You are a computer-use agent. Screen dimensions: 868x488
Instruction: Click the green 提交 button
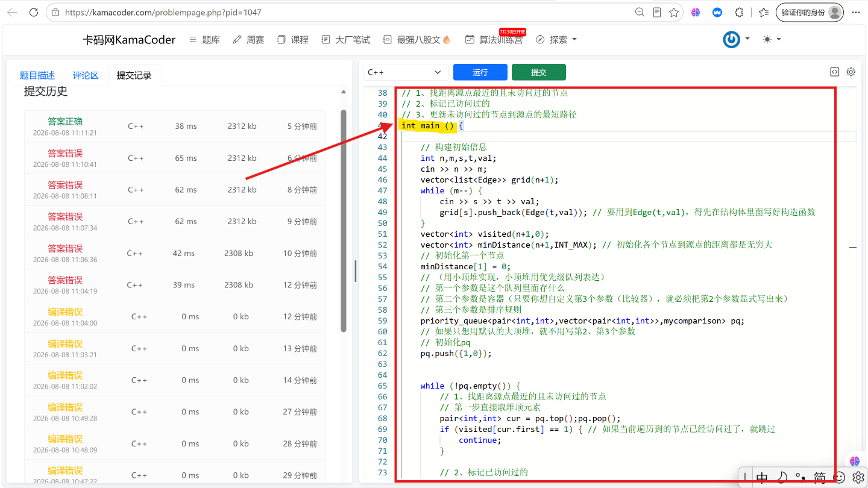coord(539,72)
